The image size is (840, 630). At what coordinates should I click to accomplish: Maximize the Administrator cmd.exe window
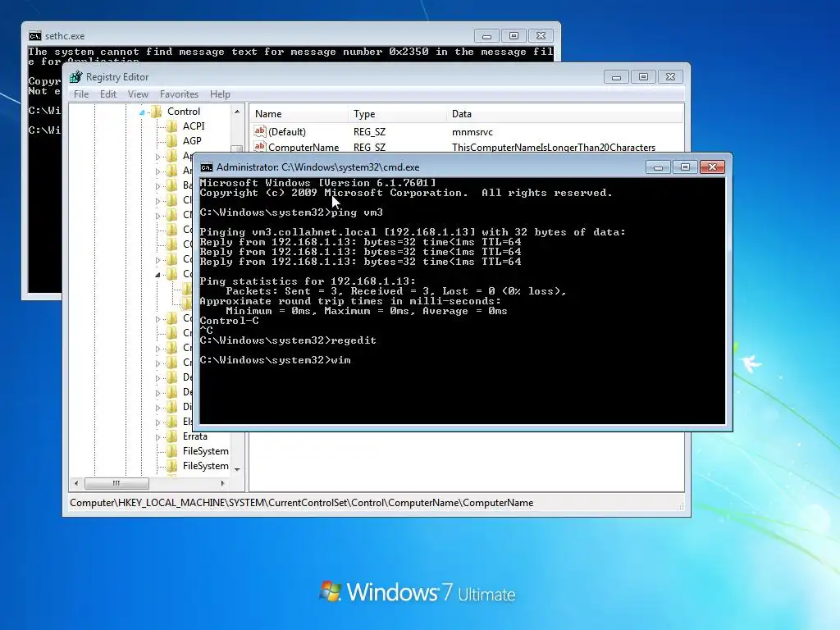click(x=685, y=167)
